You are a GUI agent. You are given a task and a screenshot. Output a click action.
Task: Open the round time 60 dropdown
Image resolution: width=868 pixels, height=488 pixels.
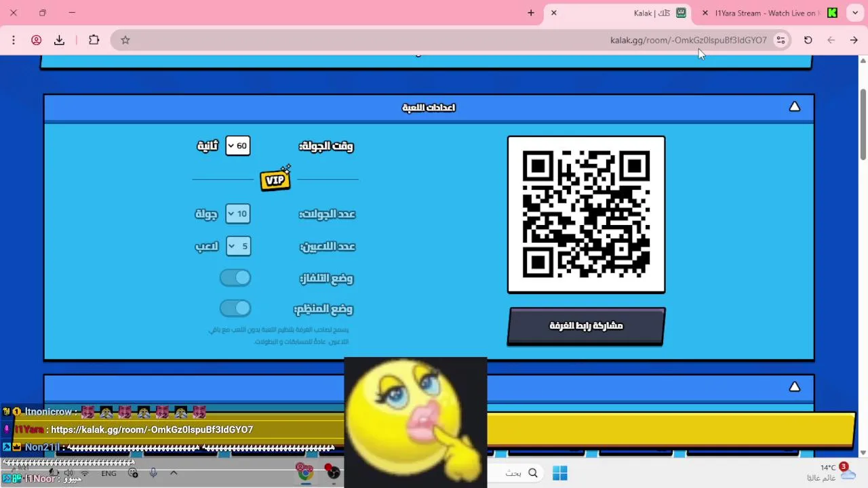click(238, 146)
